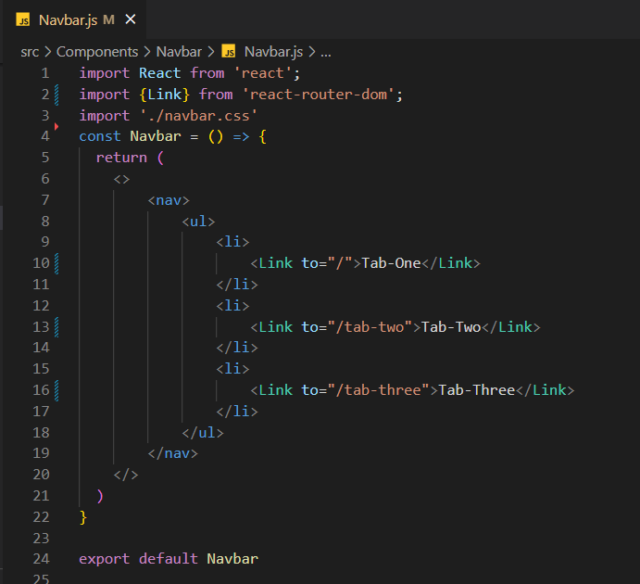Click the modified gutter indicator on line 16
This screenshot has width=640, height=584.
click(57, 389)
